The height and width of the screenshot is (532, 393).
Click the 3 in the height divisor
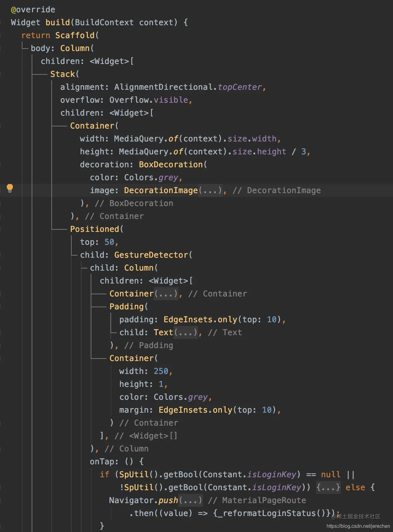point(304,152)
